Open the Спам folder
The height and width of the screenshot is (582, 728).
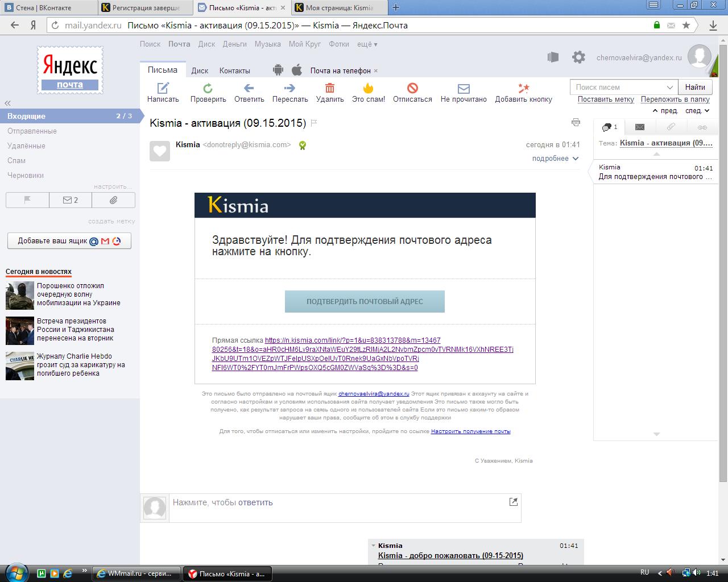tap(16, 160)
